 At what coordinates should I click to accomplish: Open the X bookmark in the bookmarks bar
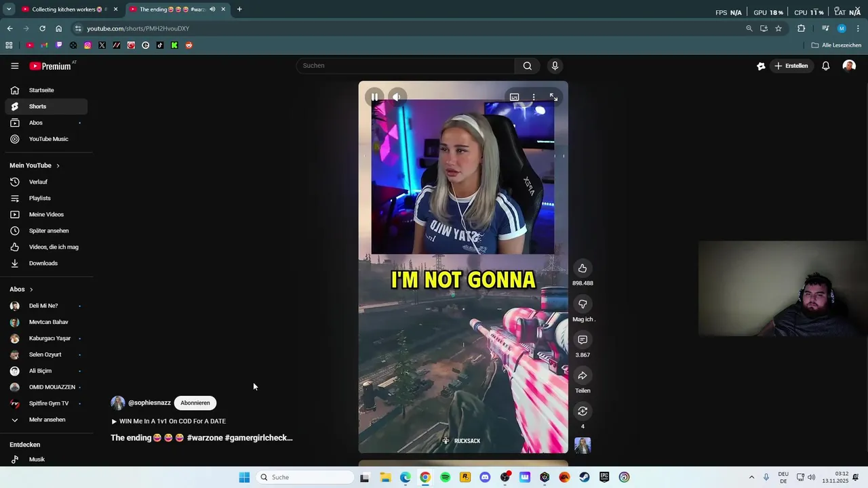point(102,45)
